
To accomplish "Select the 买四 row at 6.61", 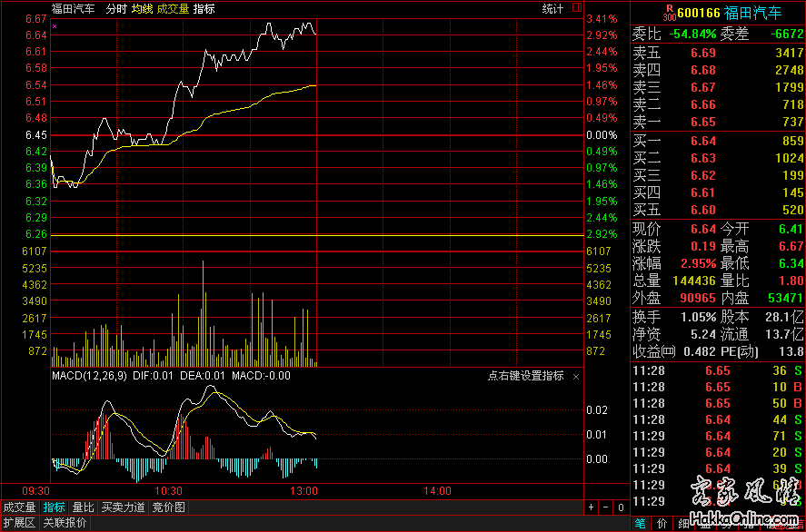I will (x=718, y=193).
